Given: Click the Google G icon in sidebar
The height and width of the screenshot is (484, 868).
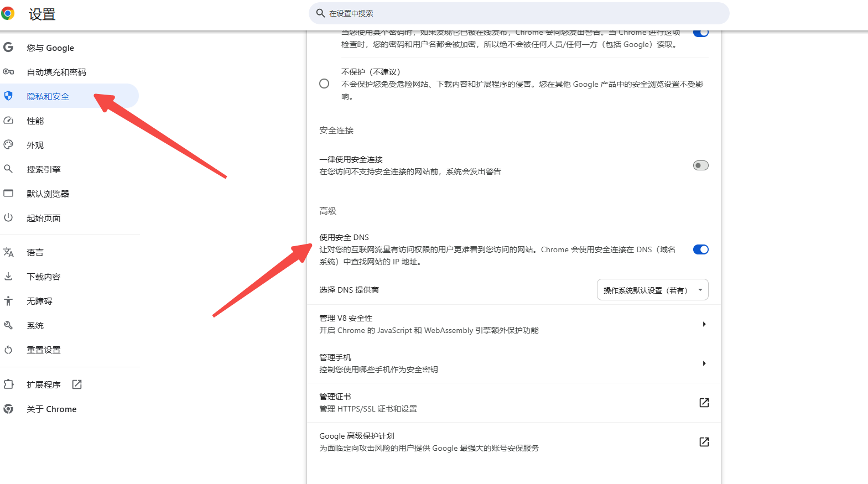Looking at the screenshot, I should click(x=8, y=47).
